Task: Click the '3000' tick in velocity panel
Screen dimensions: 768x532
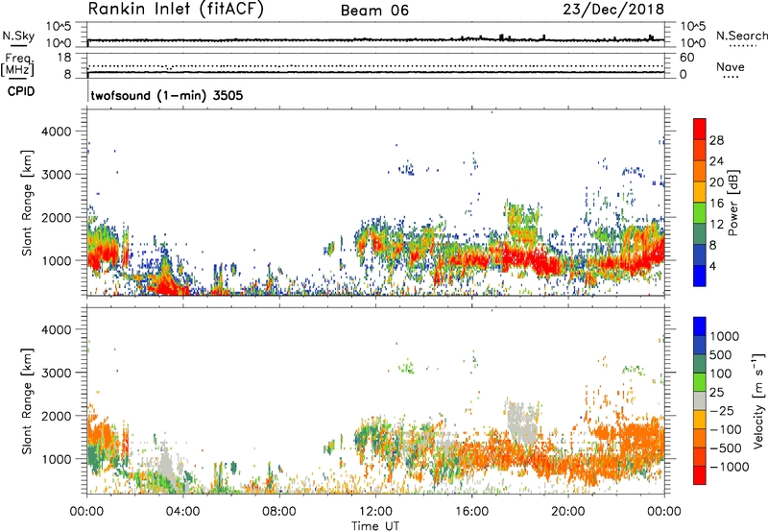Action: 57,373
